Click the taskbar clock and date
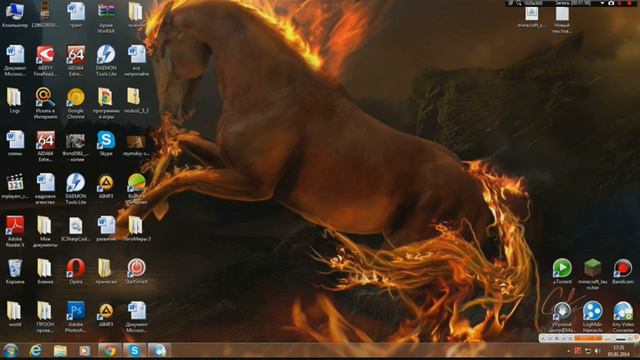This screenshot has width=640, height=360. [618, 351]
